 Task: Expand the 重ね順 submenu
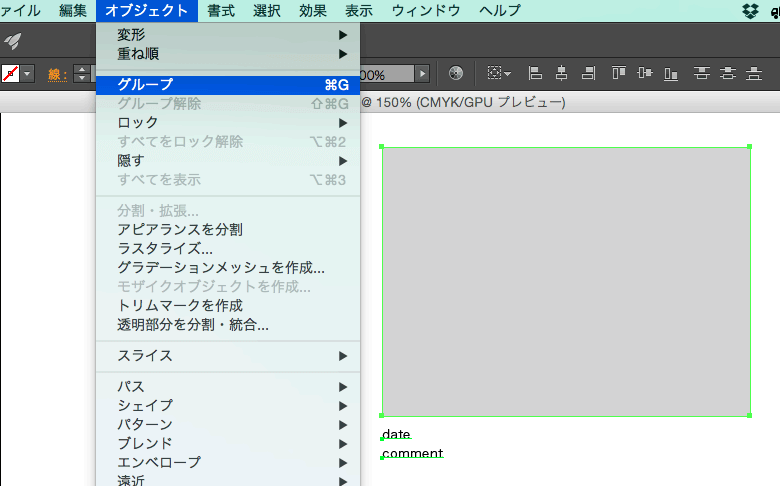tap(228, 54)
